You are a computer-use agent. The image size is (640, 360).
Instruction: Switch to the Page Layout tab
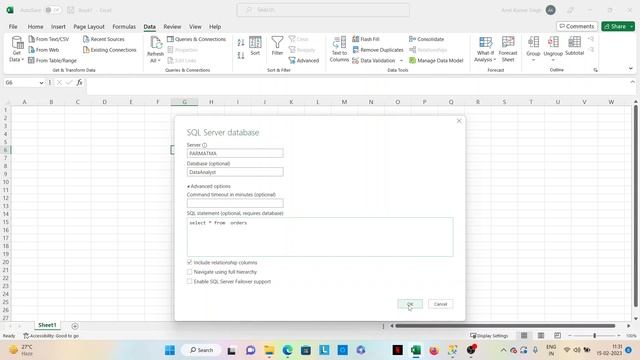coord(89,27)
